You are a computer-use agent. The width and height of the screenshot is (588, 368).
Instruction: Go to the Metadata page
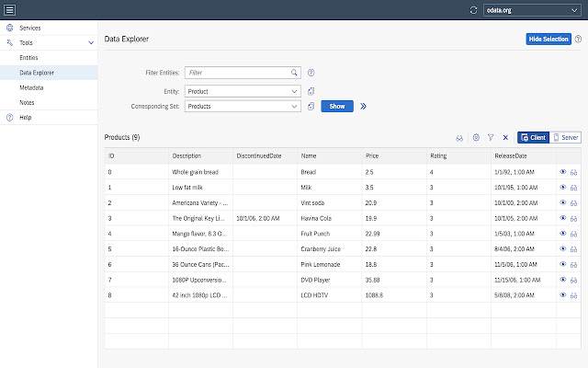coord(49,87)
